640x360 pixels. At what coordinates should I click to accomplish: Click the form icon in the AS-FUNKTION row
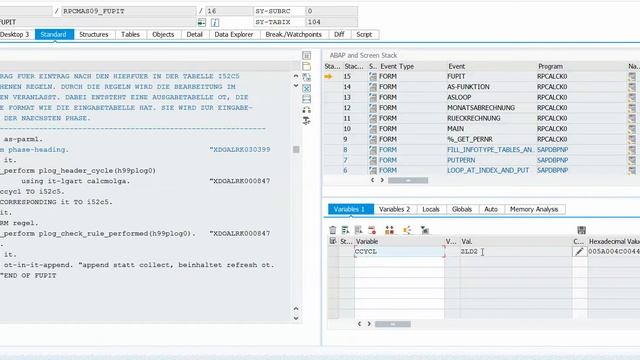point(373,87)
